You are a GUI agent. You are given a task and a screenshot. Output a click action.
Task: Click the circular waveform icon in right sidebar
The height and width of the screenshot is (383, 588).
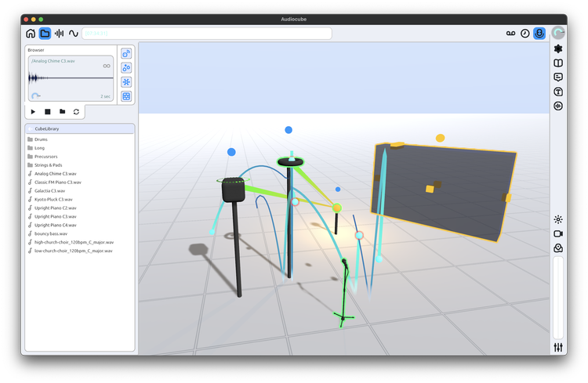(x=558, y=106)
